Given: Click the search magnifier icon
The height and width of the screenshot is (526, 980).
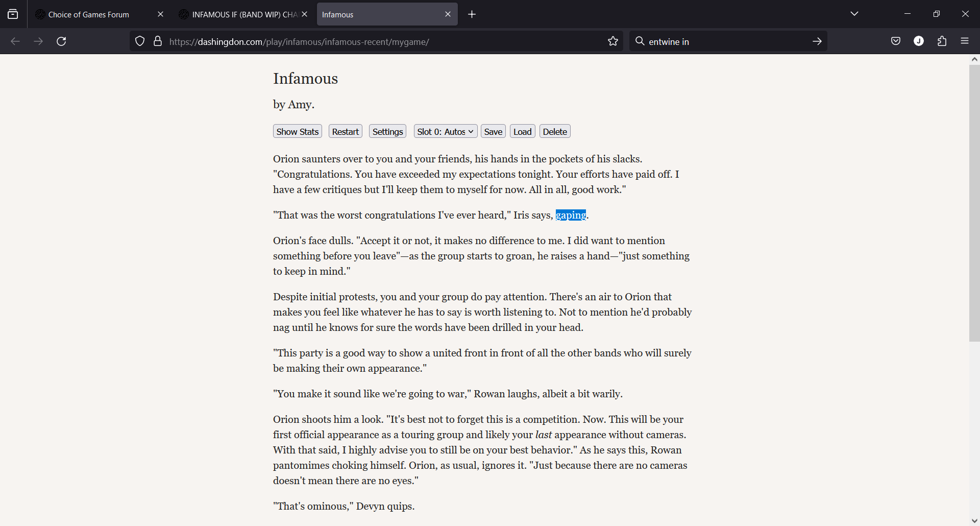Looking at the screenshot, I should [x=640, y=41].
